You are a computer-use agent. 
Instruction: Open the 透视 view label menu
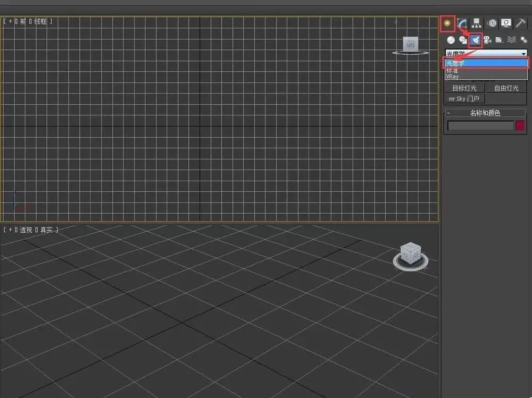pyautogui.click(x=26, y=230)
